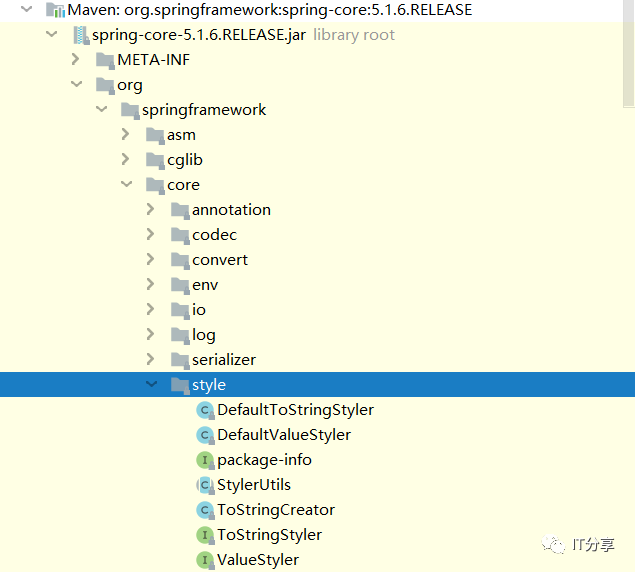The height and width of the screenshot is (572, 635).
Task: Collapse the spring-core-5.1.6.RELEASE.jar node
Action: pyautogui.click(x=51, y=34)
